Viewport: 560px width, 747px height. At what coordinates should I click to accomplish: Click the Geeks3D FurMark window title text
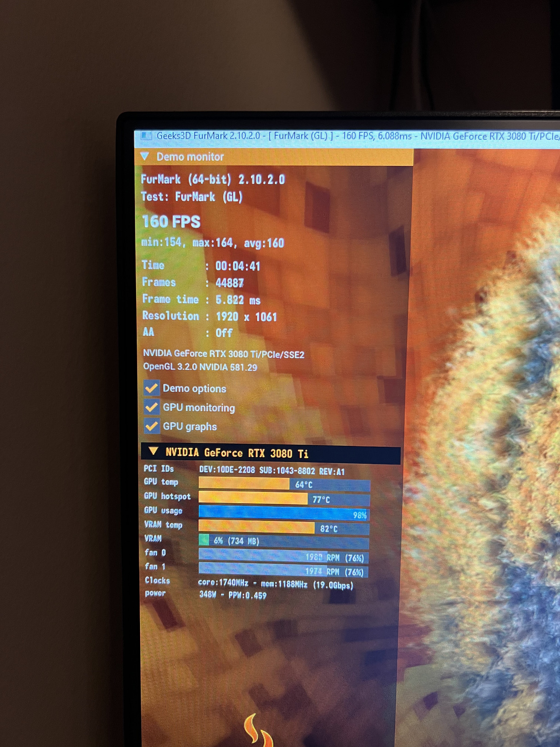(357, 136)
